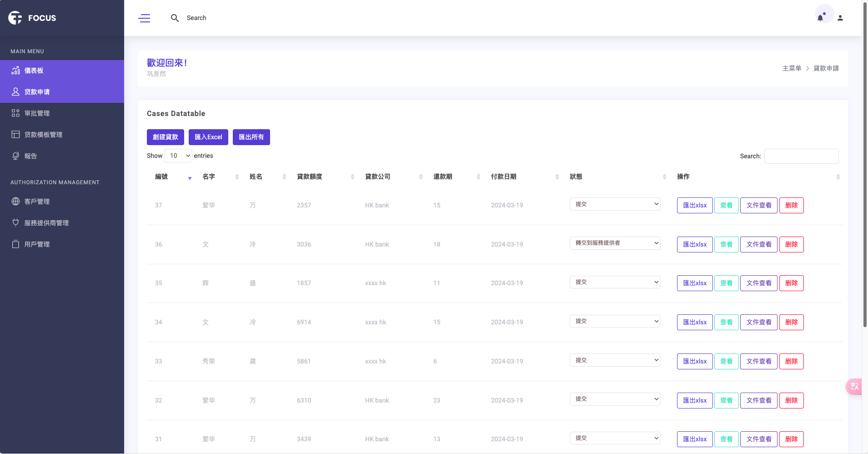868x454 pixels.
Task: Click the 貸款申請 breadcrumb link
Action: pyautogui.click(x=826, y=68)
